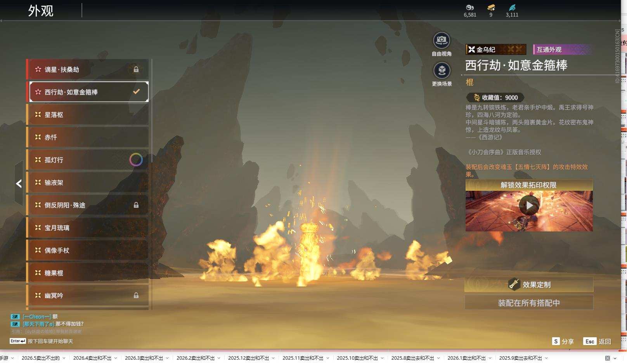Click the feather currency icon above 3,111

512,7
